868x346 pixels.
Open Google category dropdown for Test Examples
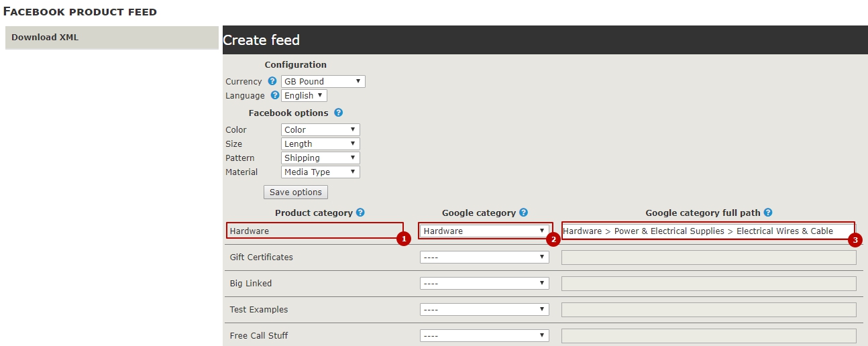click(484, 309)
